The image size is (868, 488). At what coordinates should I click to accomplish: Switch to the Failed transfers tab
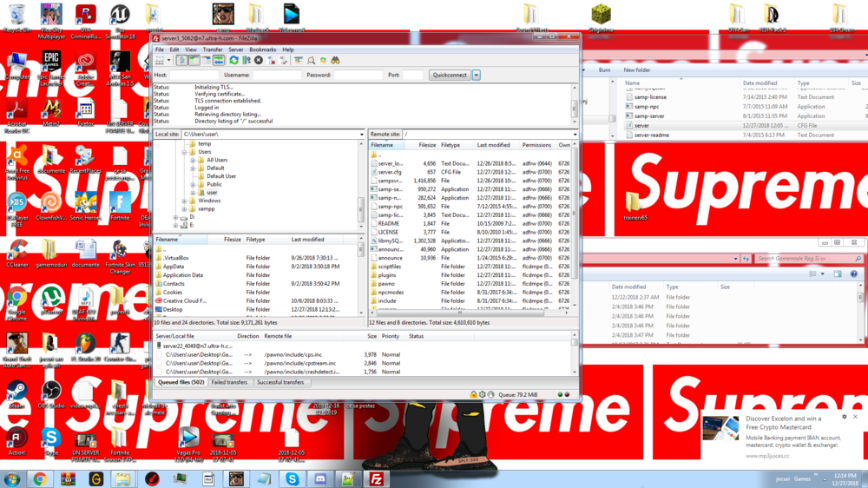click(x=229, y=382)
